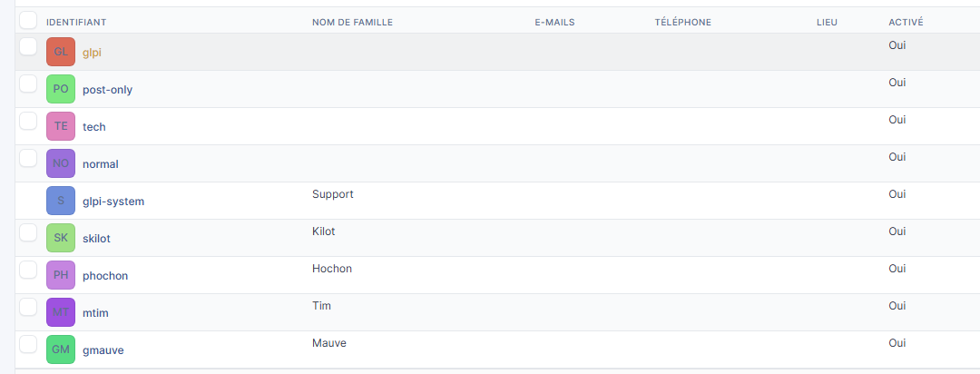Click the GL avatar icon for glpi
This screenshot has height=374, width=980.
pyautogui.click(x=61, y=52)
